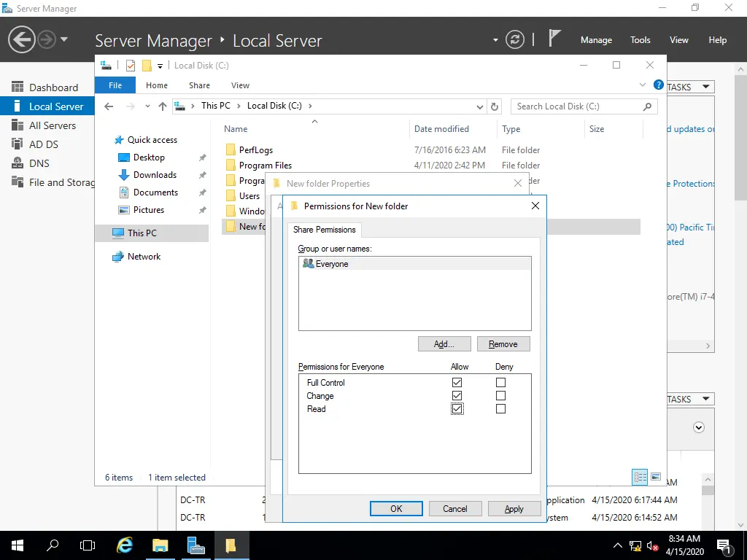Click the Add... button
Screen dimensions: 747x560
tap(444, 344)
